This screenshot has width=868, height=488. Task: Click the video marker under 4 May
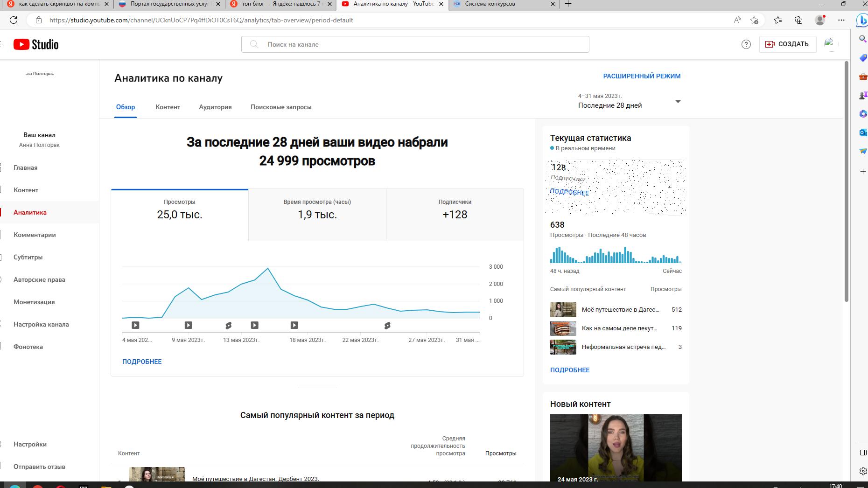(135, 325)
